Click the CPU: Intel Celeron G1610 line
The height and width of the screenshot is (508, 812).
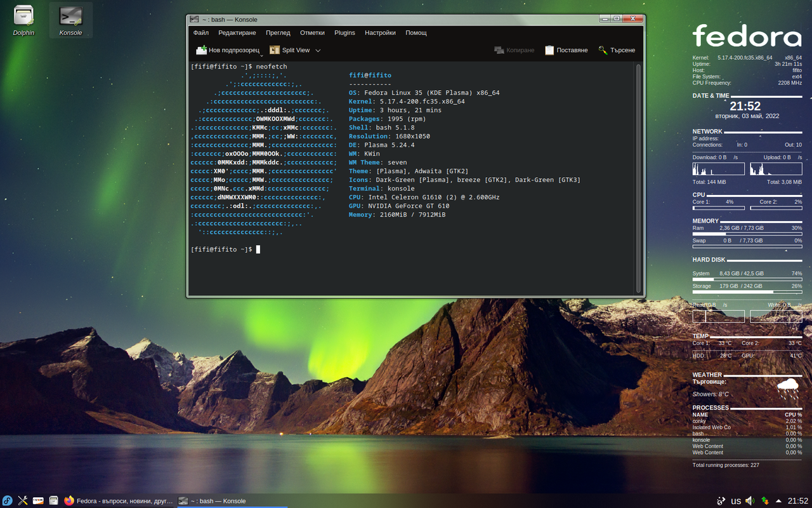click(424, 197)
